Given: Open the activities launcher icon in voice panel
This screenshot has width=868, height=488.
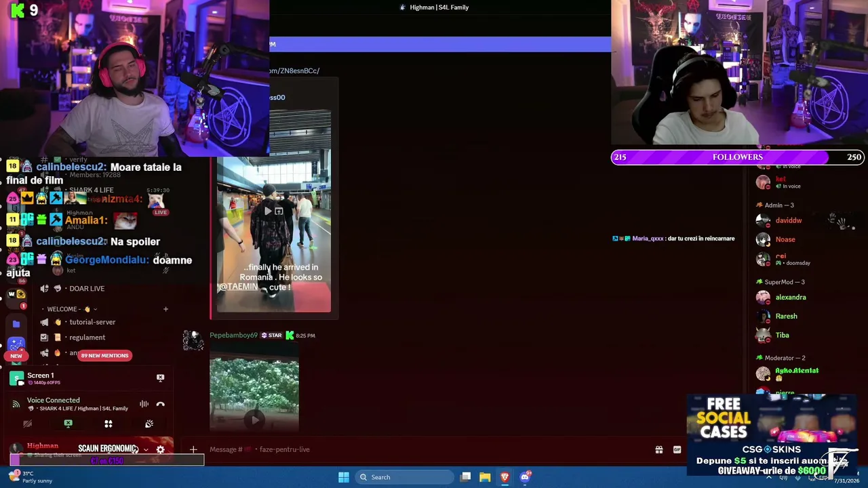Looking at the screenshot, I should pos(108,424).
